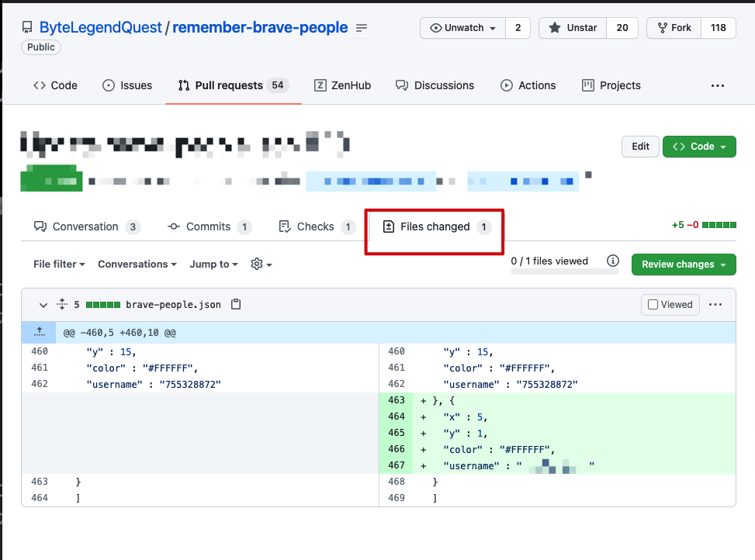Click the Unstar button
This screenshot has width=755, height=560.
pos(573,28)
